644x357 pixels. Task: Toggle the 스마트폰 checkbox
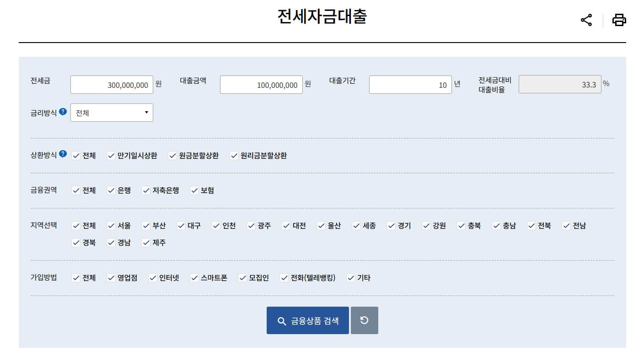(194, 278)
